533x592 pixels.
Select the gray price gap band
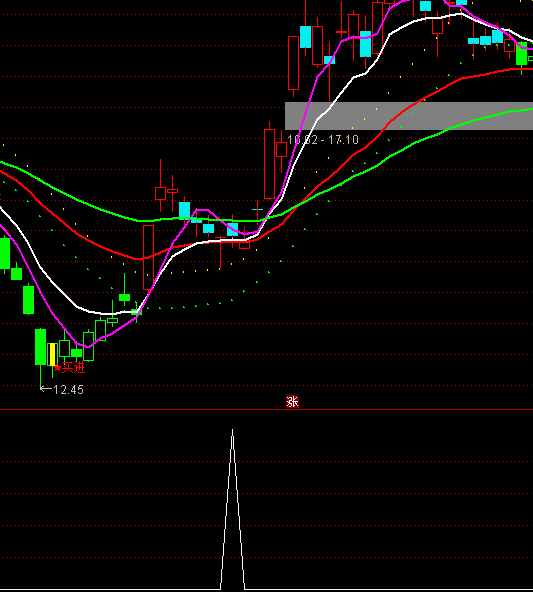point(409,116)
